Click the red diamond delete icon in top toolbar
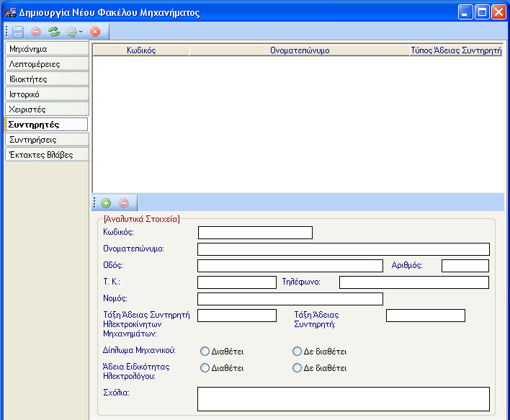Image resolution: width=510 pixels, height=420 pixels. (36, 32)
